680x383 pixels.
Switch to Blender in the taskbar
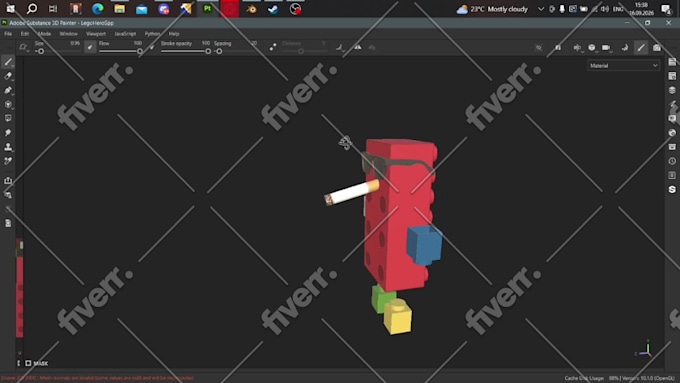tap(251, 9)
